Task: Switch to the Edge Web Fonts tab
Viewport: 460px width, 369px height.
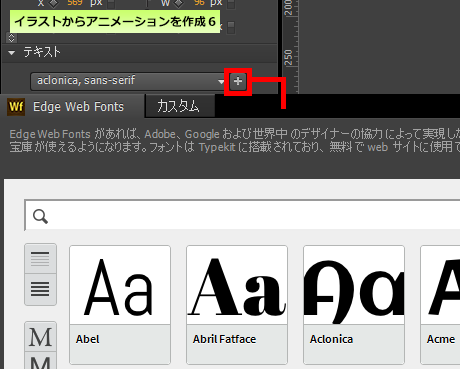Action: [73, 107]
